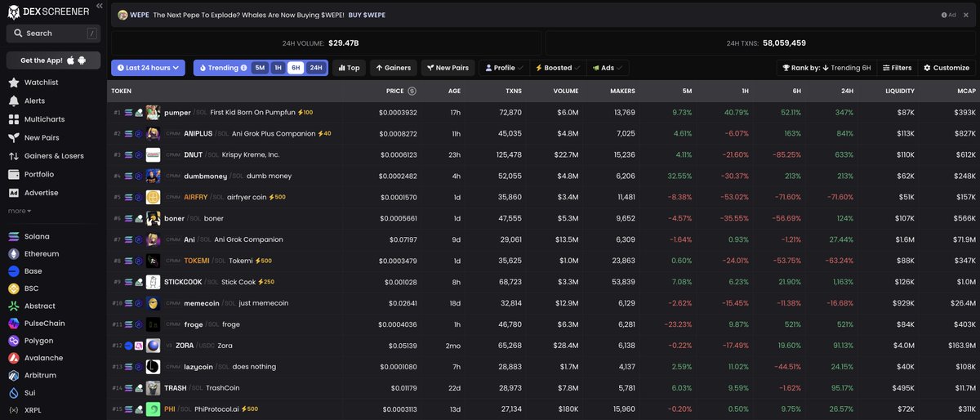Set trending timeframe to 24H
Screen dimensions: 980x420
pos(316,68)
